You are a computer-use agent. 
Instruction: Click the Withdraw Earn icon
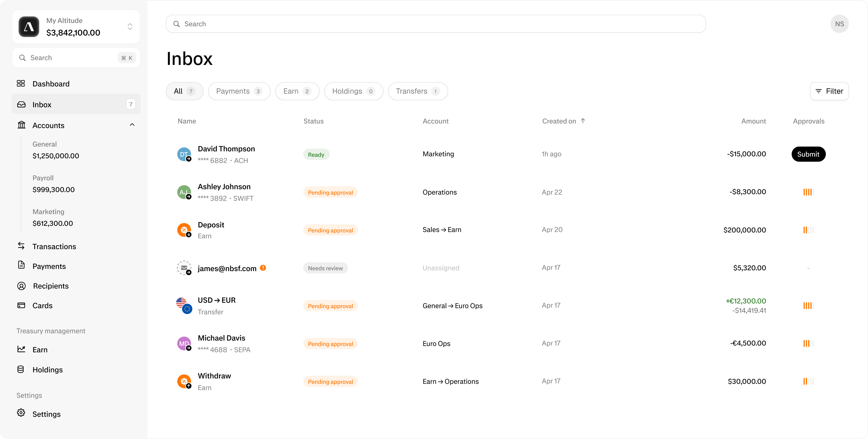tap(184, 381)
